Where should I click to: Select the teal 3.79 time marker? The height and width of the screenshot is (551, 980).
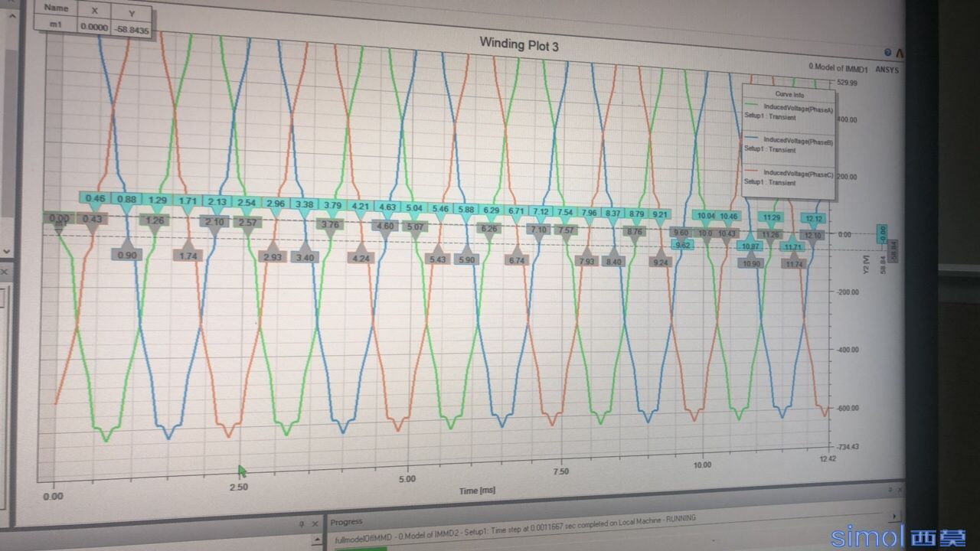tap(332, 205)
